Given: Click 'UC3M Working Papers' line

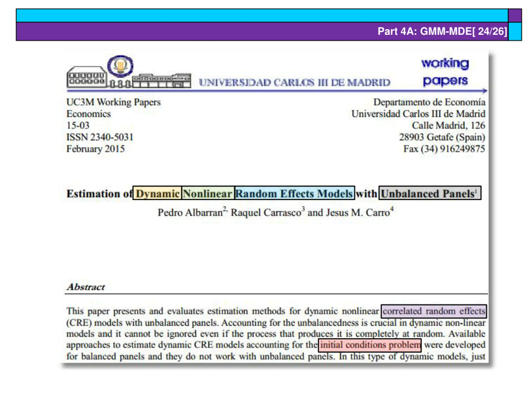Looking at the screenshot, I should point(113,102).
